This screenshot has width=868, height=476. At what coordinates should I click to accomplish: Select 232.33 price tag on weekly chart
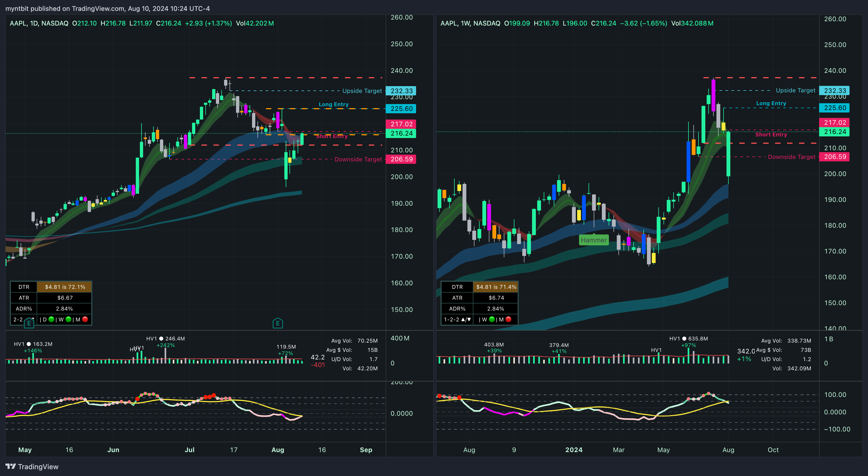pyautogui.click(x=834, y=90)
